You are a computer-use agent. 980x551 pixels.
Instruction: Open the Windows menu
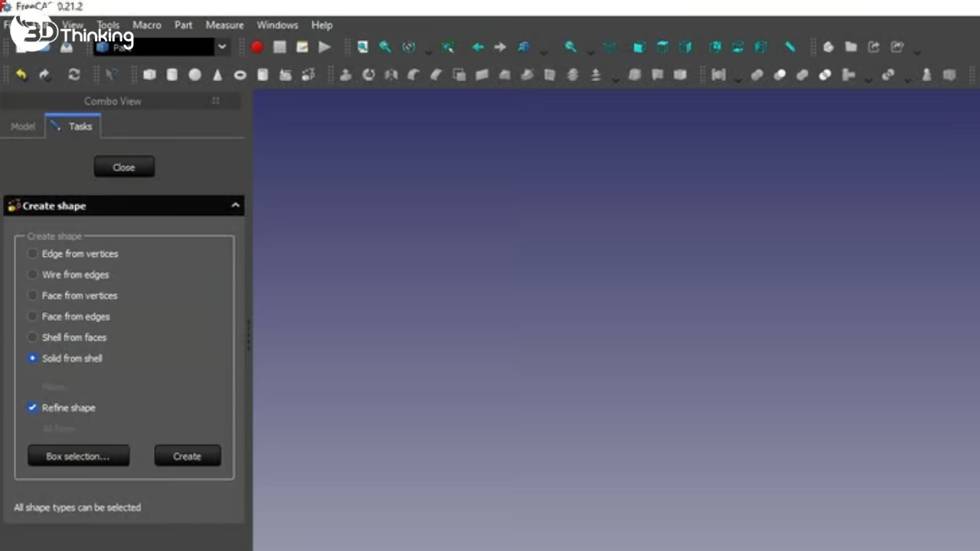pyautogui.click(x=277, y=25)
